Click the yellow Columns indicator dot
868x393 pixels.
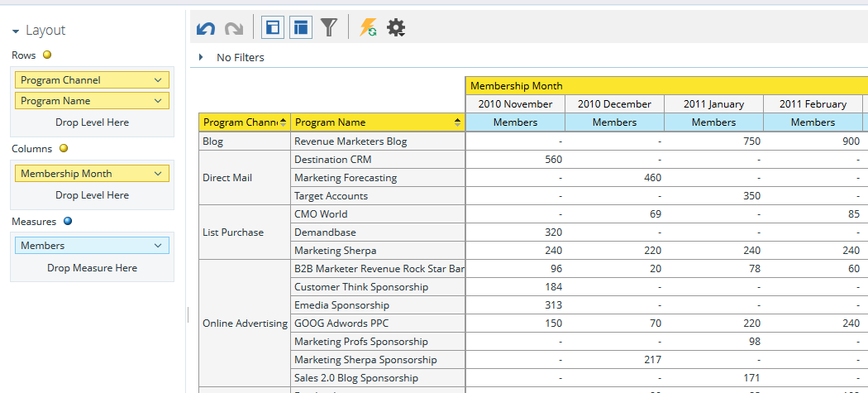[x=64, y=149]
